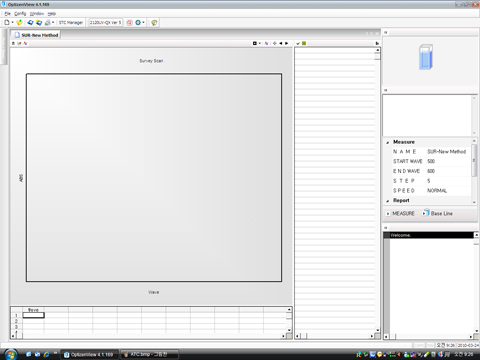Click the MEASURE button
This screenshot has width=480, height=360.
[x=400, y=213]
